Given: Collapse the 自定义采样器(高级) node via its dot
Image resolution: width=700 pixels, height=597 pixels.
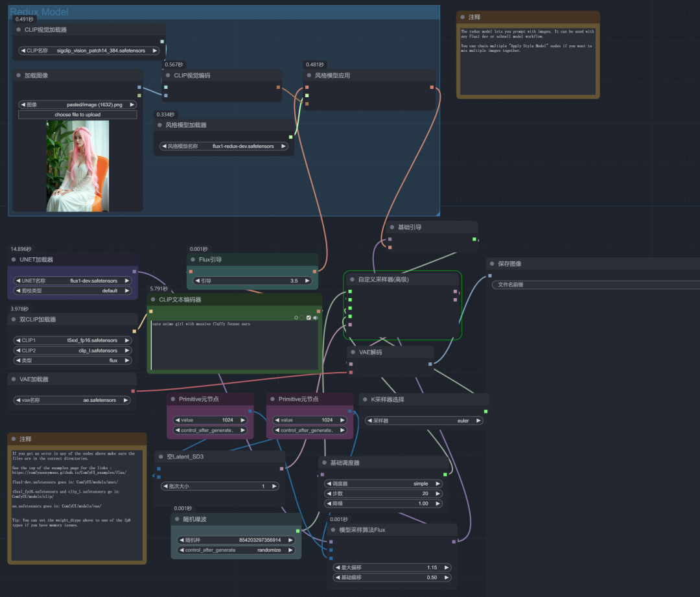Looking at the screenshot, I should pyautogui.click(x=352, y=279).
